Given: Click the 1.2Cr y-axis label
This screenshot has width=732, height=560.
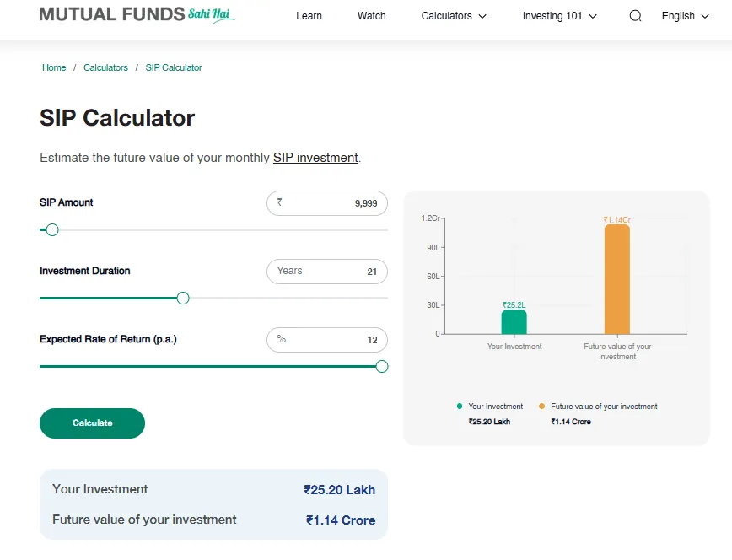Looking at the screenshot, I should pyautogui.click(x=430, y=218).
